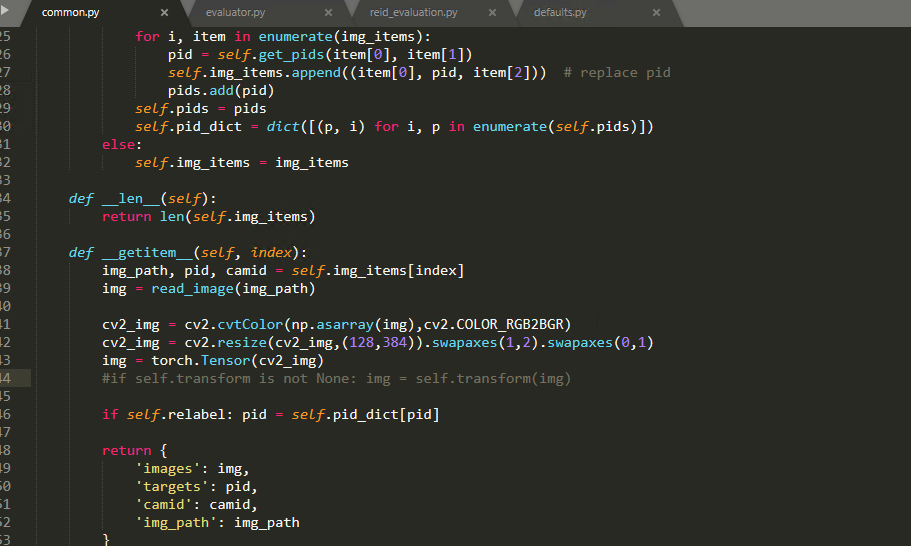
Task: Click the 'dict' call on pid_dict line
Action: pyautogui.click(x=283, y=127)
